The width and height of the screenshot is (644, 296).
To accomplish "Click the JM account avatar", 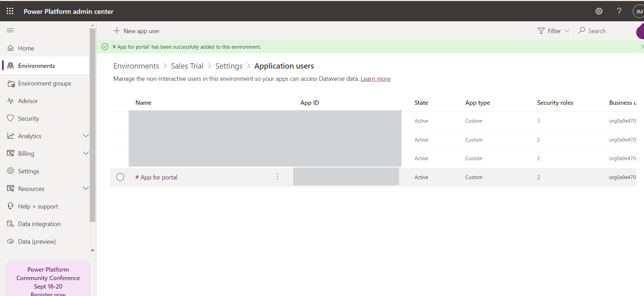I will [638, 11].
